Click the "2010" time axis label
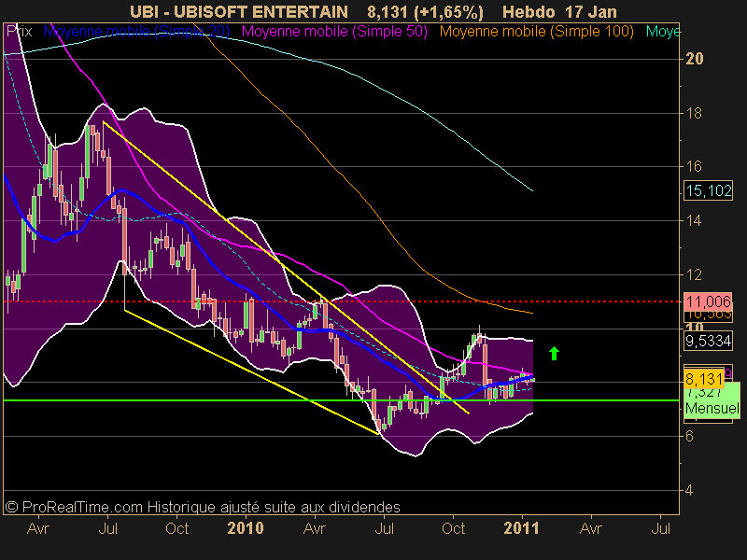This screenshot has width=747, height=560. 246,528
